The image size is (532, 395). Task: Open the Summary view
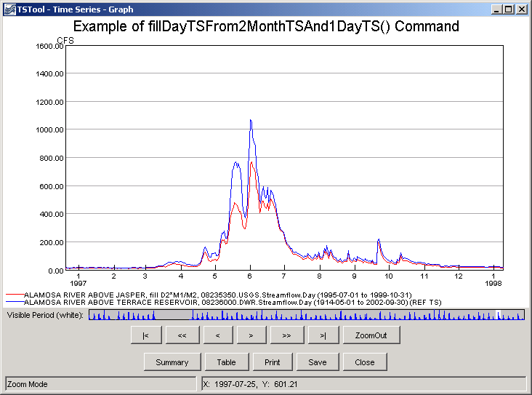pyautogui.click(x=172, y=362)
